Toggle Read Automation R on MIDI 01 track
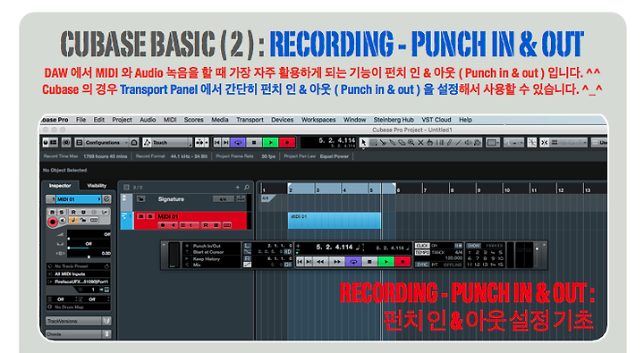The width and height of the screenshot is (644, 353). tap(206, 225)
